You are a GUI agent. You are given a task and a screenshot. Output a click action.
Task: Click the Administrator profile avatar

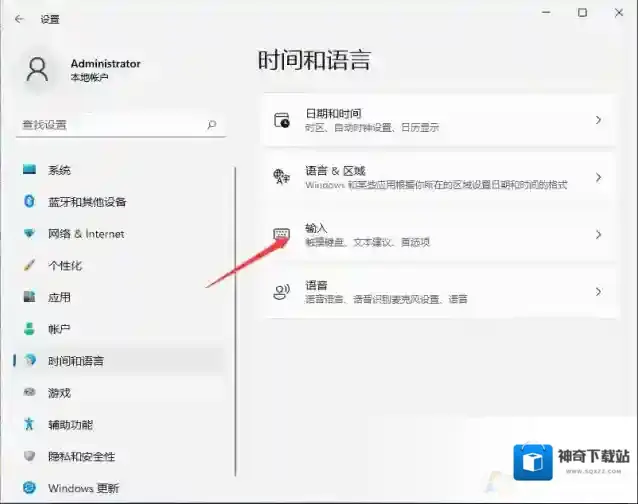click(x=38, y=69)
